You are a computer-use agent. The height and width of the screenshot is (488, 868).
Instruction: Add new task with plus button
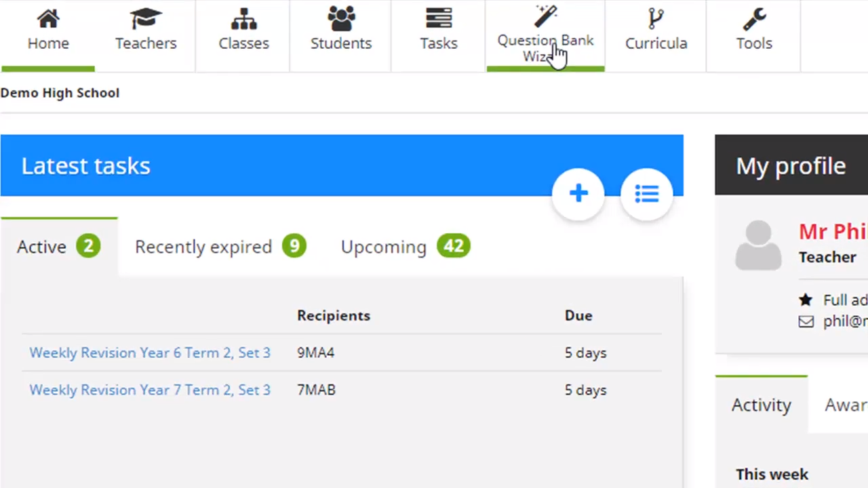coord(578,195)
